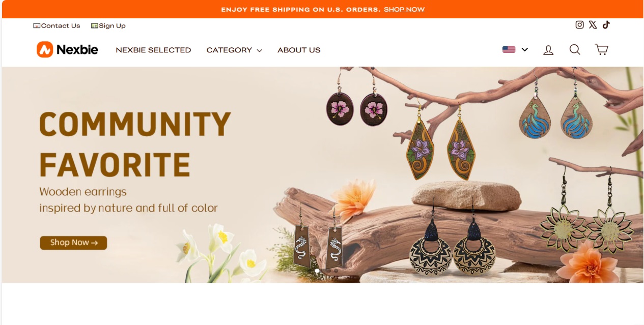The width and height of the screenshot is (644, 325).
Task: Click the Shop Now banner button
Action: click(73, 243)
